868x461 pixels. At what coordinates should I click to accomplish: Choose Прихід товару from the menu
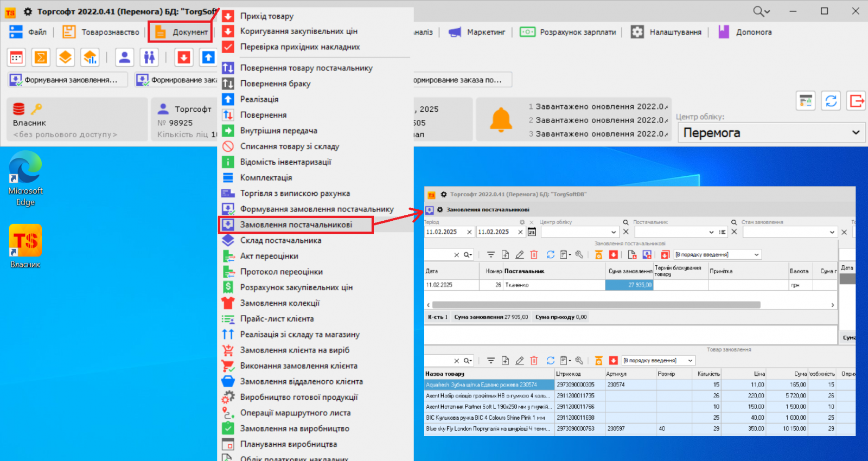[266, 16]
